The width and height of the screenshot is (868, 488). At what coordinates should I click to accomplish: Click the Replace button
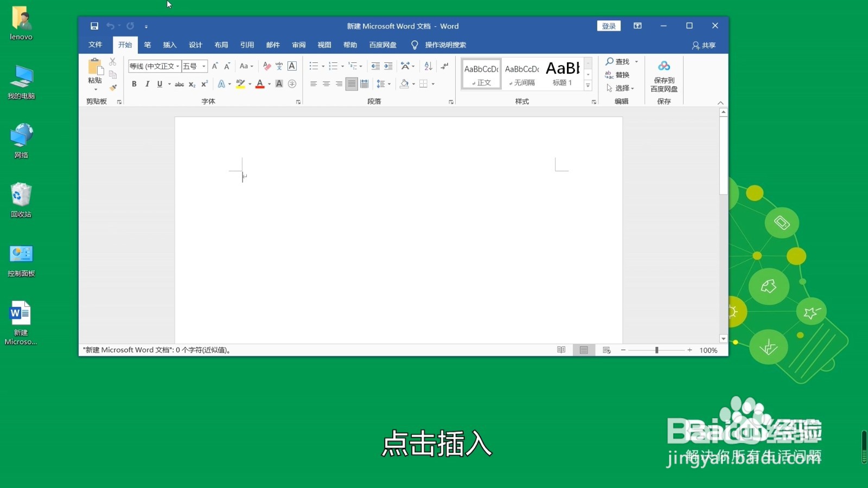tap(617, 75)
